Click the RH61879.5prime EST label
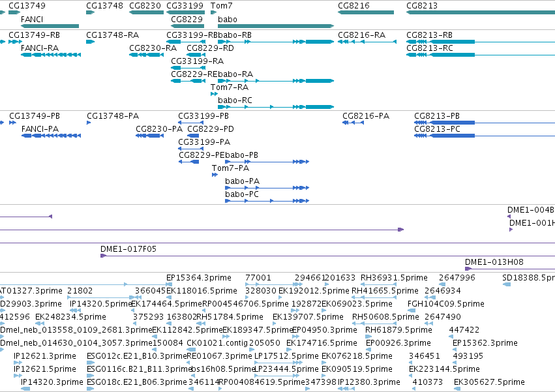The image size is (555, 392). click(399, 331)
